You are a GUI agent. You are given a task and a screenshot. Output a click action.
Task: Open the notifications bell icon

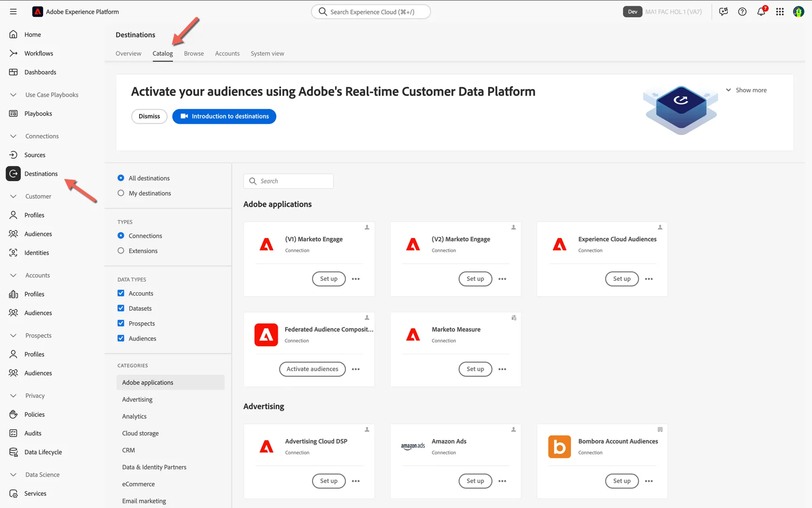point(761,12)
